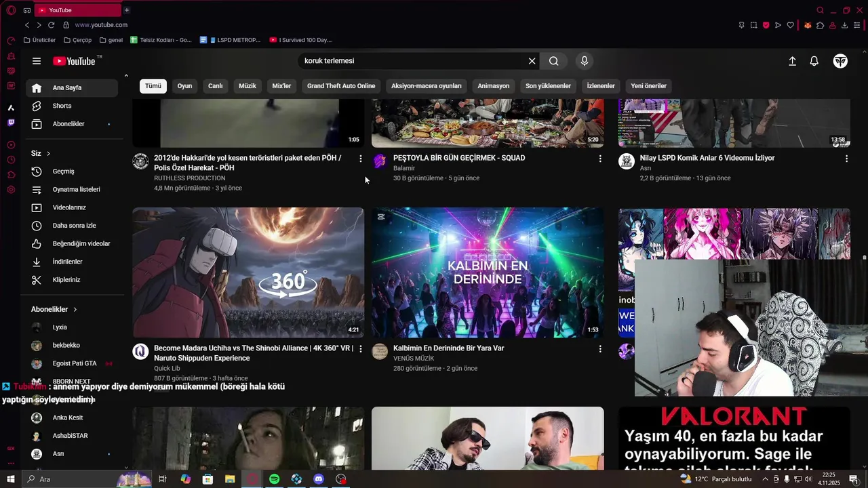Open YouTube notifications bell
The height and width of the screenshot is (488, 868).
(814, 61)
